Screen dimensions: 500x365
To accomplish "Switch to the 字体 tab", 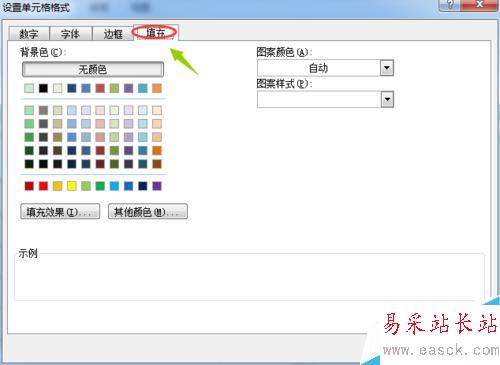I will (71, 34).
